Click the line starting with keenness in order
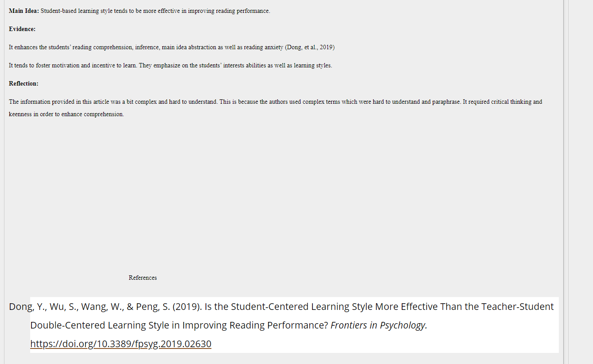 (x=67, y=114)
